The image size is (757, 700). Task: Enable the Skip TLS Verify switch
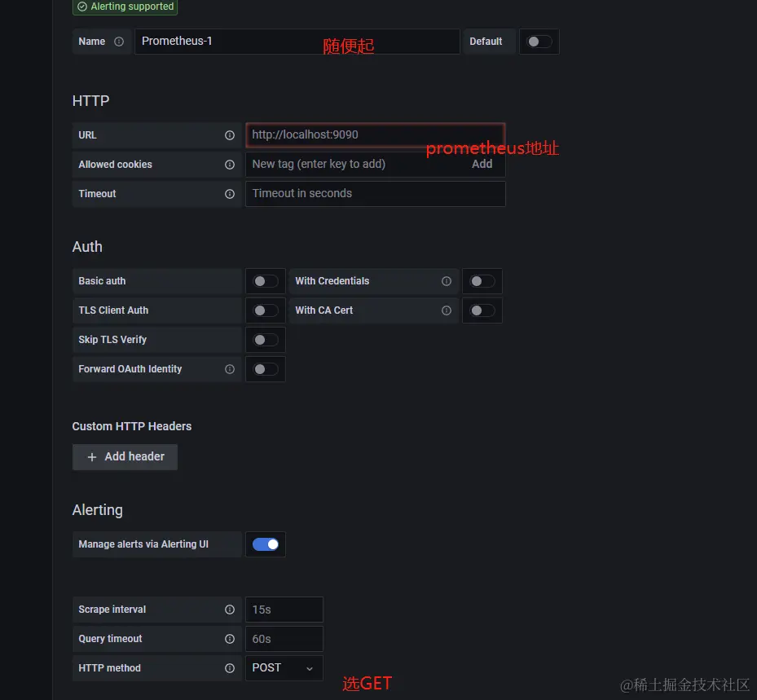tap(265, 340)
